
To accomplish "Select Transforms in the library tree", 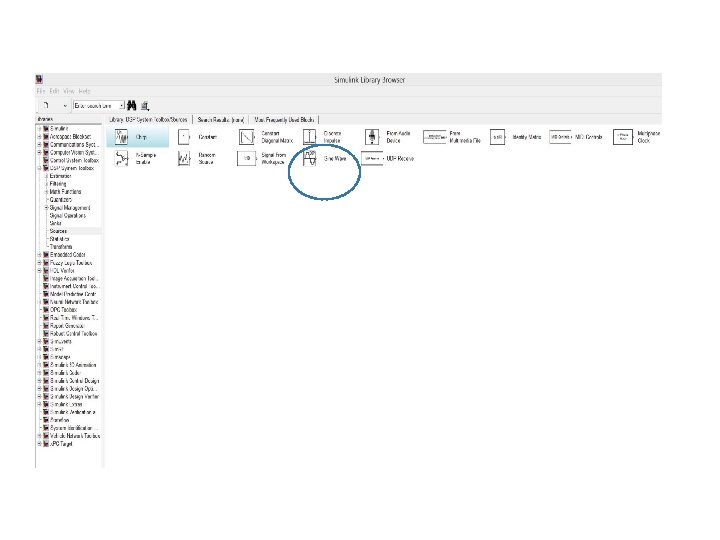I will pos(61,247).
